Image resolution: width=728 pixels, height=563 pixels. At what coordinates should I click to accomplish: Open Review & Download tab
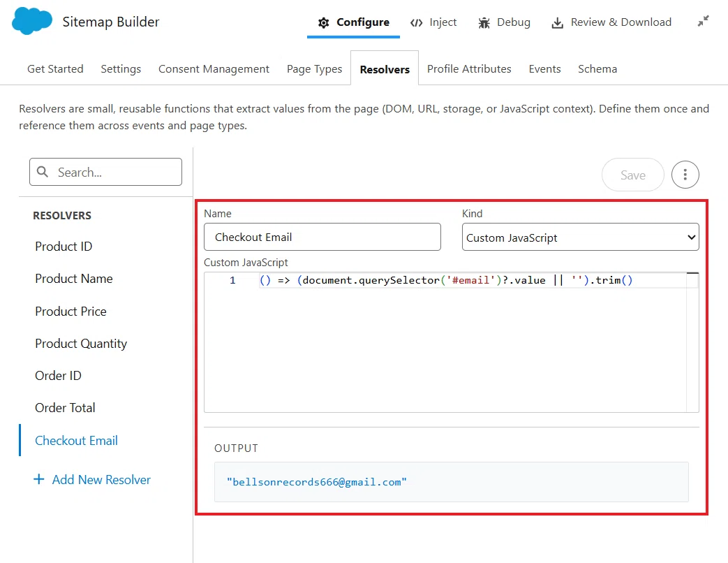611,22
